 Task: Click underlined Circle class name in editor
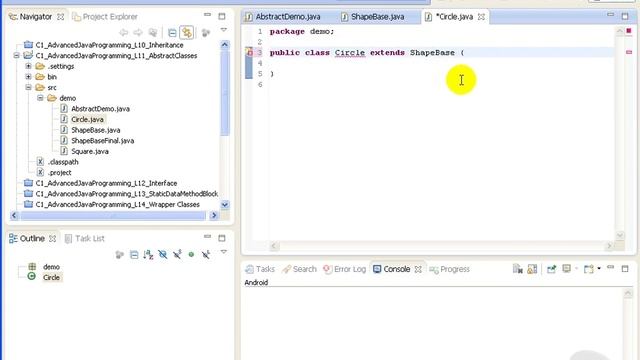point(350,53)
